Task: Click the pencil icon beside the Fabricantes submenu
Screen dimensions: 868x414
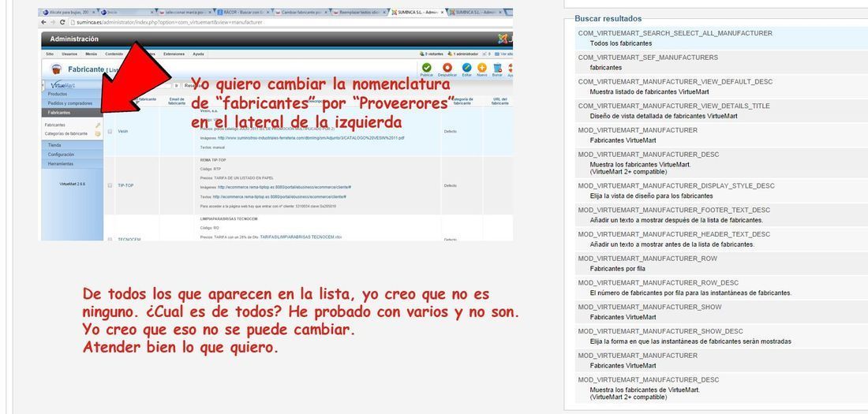Action: 98,125
